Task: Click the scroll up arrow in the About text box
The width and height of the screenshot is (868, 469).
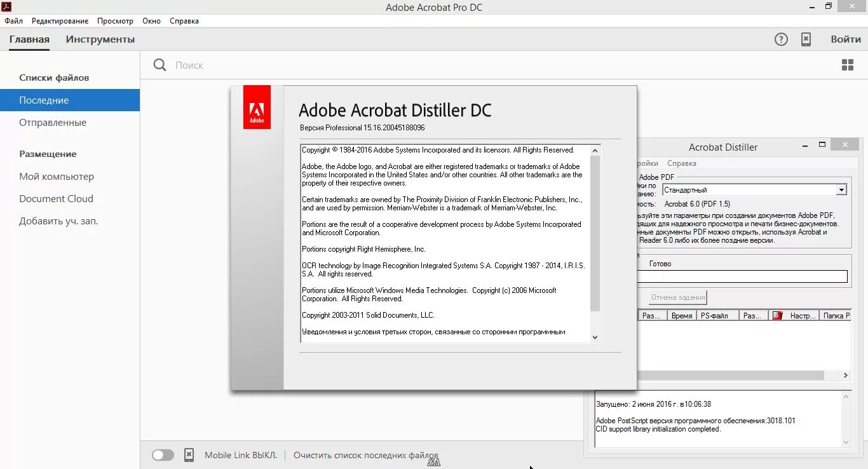Action: click(x=595, y=151)
